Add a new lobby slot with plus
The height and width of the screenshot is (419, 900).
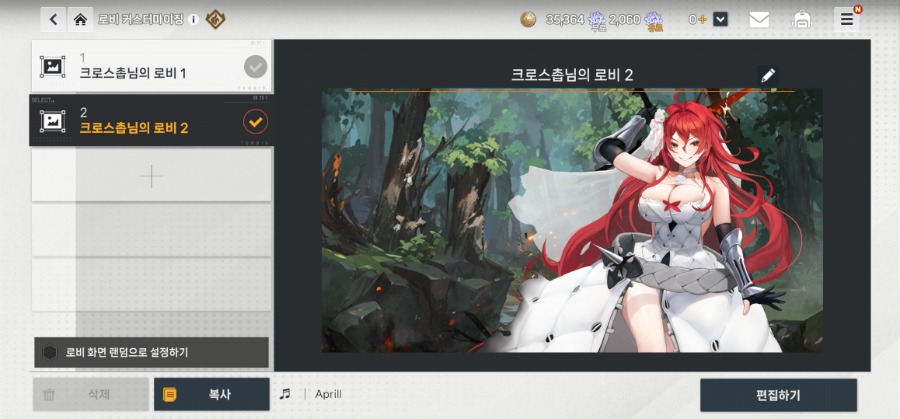pyautogui.click(x=152, y=176)
